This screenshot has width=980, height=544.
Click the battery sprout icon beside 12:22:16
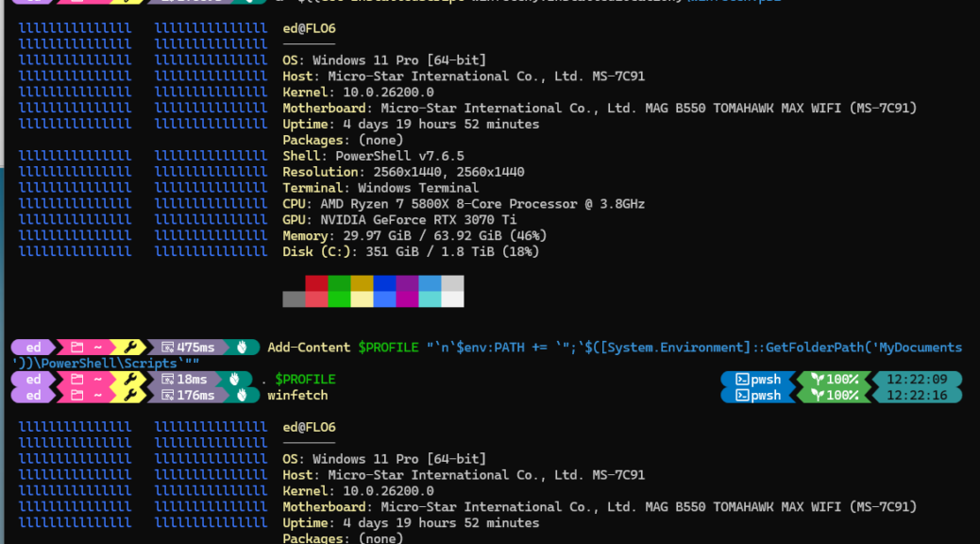point(818,395)
